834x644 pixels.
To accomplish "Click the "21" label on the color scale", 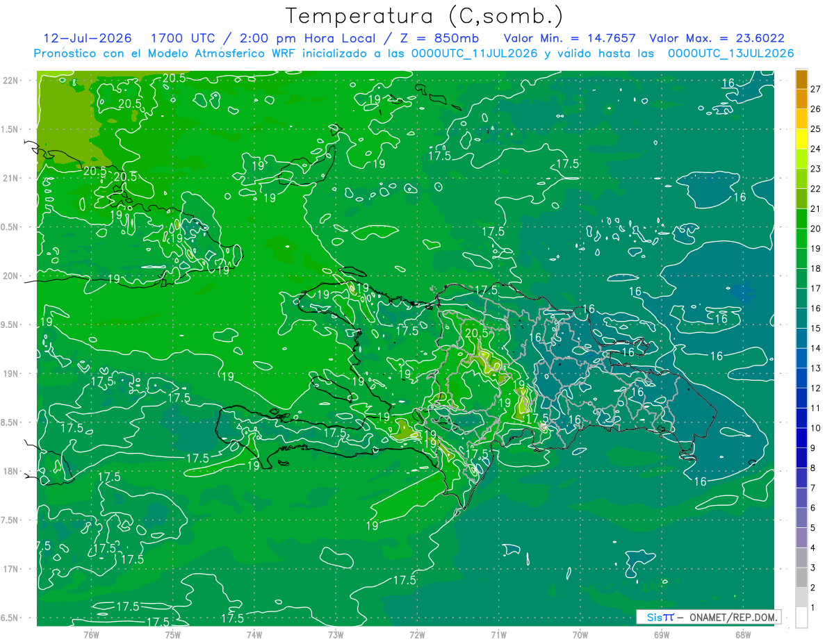I will pyautogui.click(x=816, y=208).
